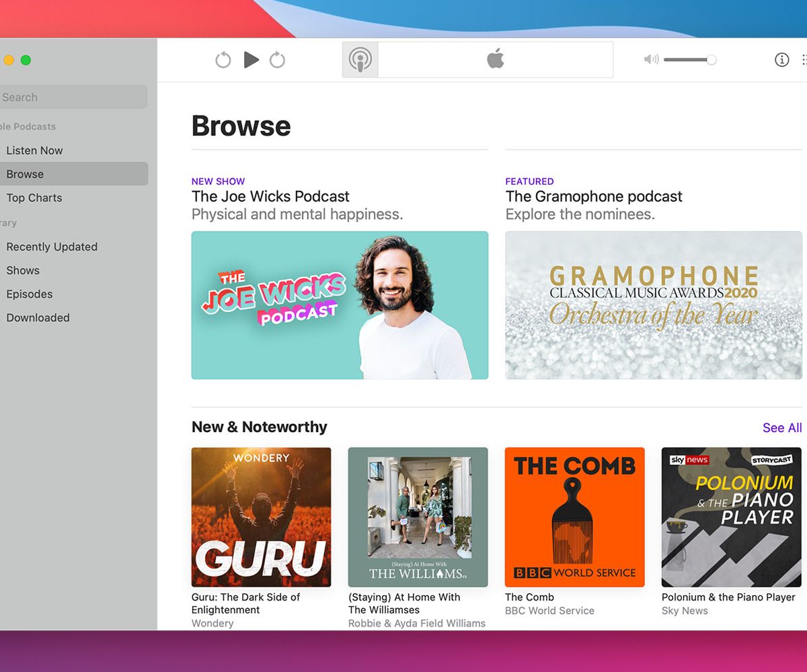Open At Home With The Williamses artwork
Image resolution: width=807 pixels, height=672 pixels.
[418, 517]
